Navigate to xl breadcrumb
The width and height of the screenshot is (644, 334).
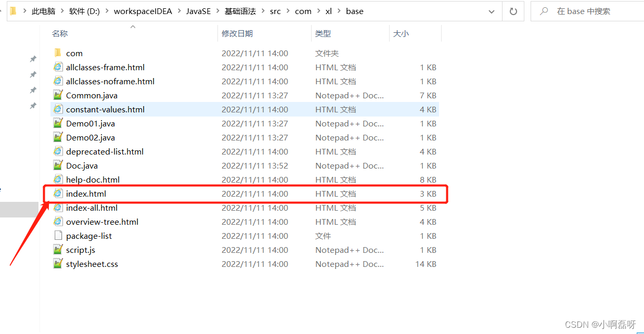329,11
